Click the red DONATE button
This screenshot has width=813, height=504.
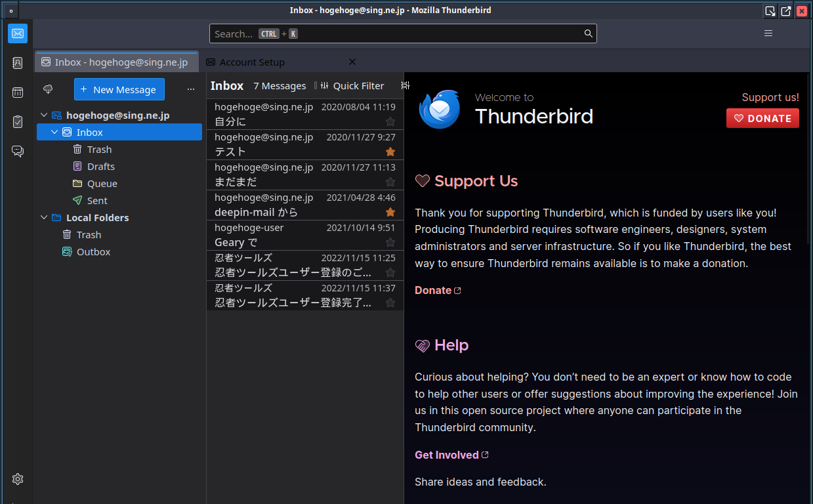pyautogui.click(x=762, y=118)
